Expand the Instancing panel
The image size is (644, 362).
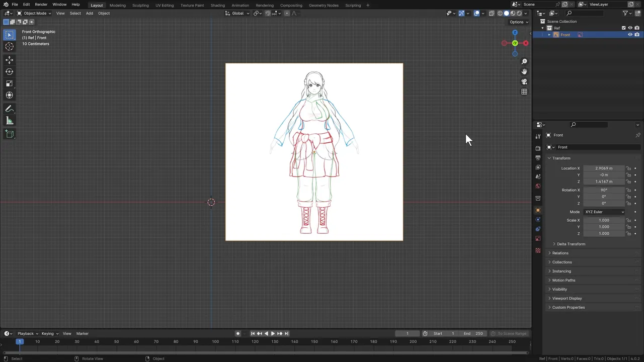[x=561, y=271]
